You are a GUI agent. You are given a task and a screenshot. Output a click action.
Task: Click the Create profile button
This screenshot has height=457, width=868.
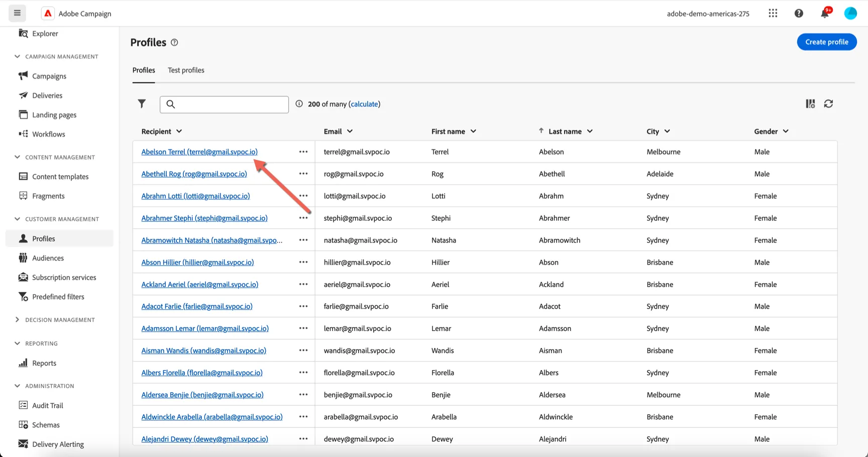[x=827, y=42]
